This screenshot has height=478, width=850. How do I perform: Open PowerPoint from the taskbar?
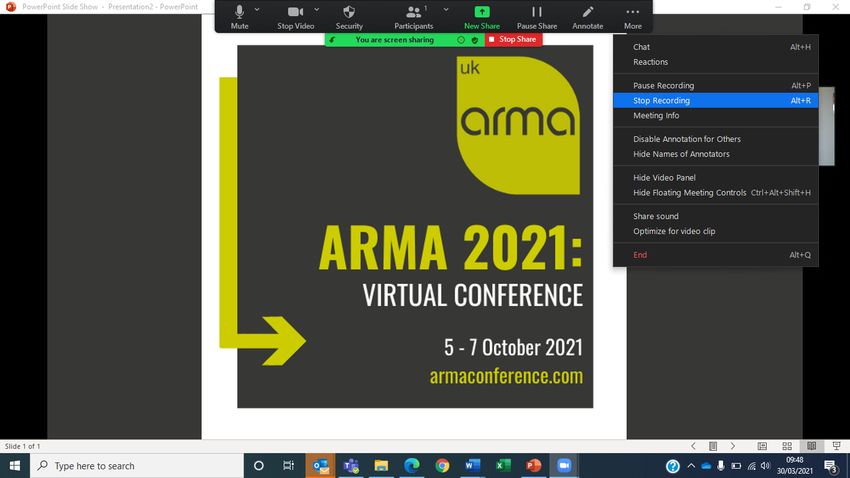pyautogui.click(x=533, y=466)
